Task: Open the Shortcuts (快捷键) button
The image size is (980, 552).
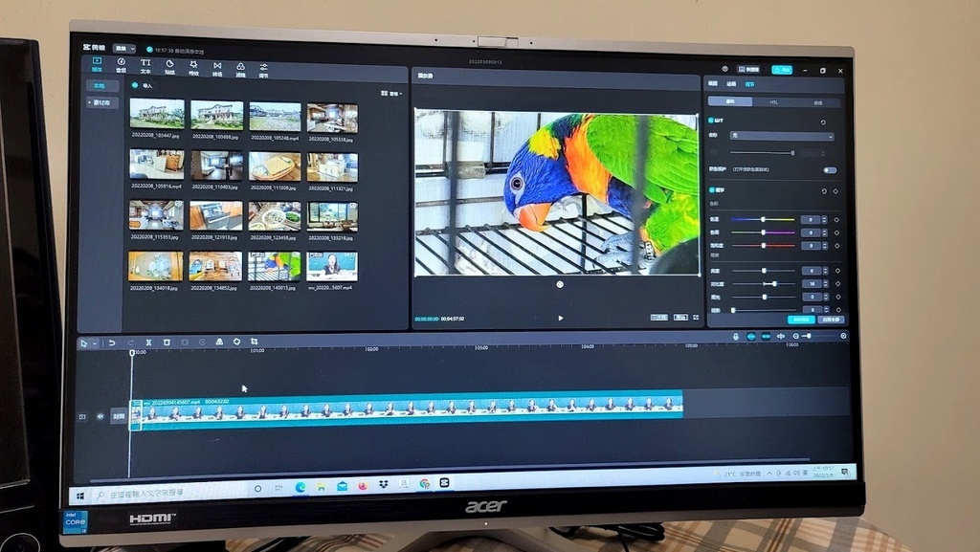Action: pyautogui.click(x=748, y=69)
